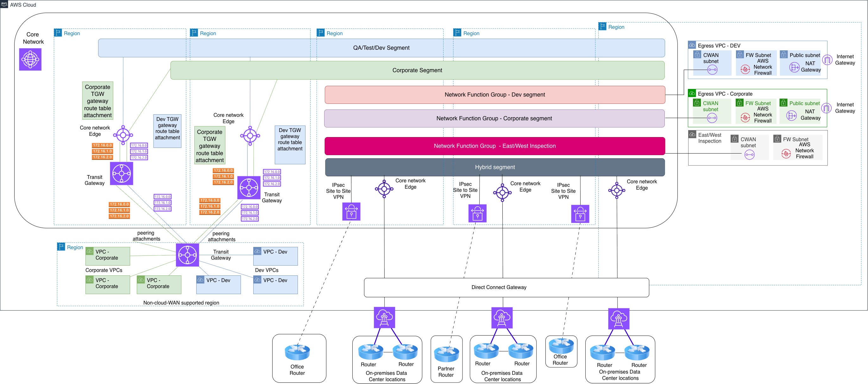868x384 pixels.
Task: Select the QA/Test/Dev Segment bar
Action: click(381, 48)
